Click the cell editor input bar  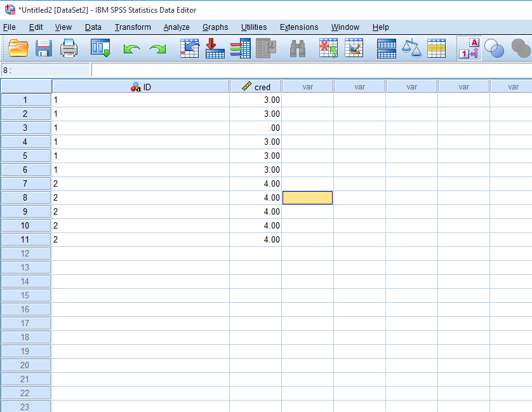[x=311, y=70]
